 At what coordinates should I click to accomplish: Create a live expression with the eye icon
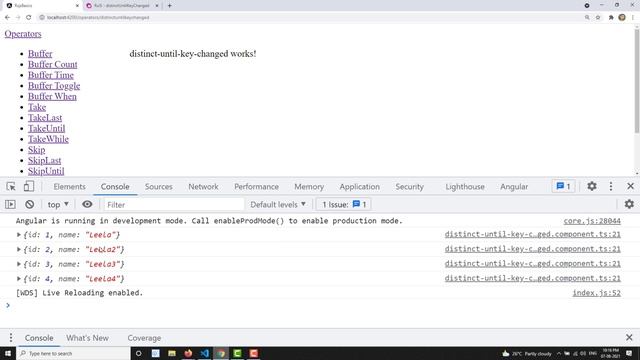click(87, 204)
